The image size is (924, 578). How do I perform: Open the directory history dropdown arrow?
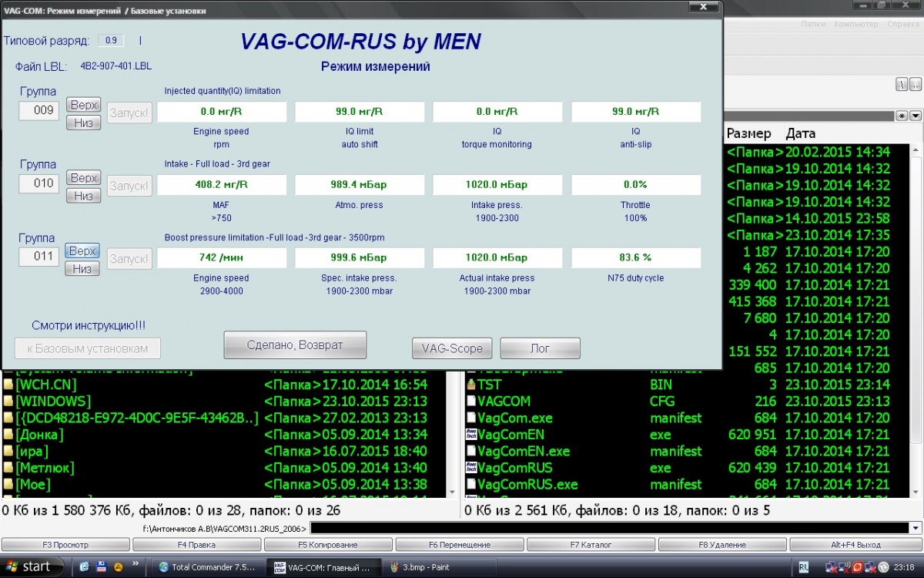(916, 116)
